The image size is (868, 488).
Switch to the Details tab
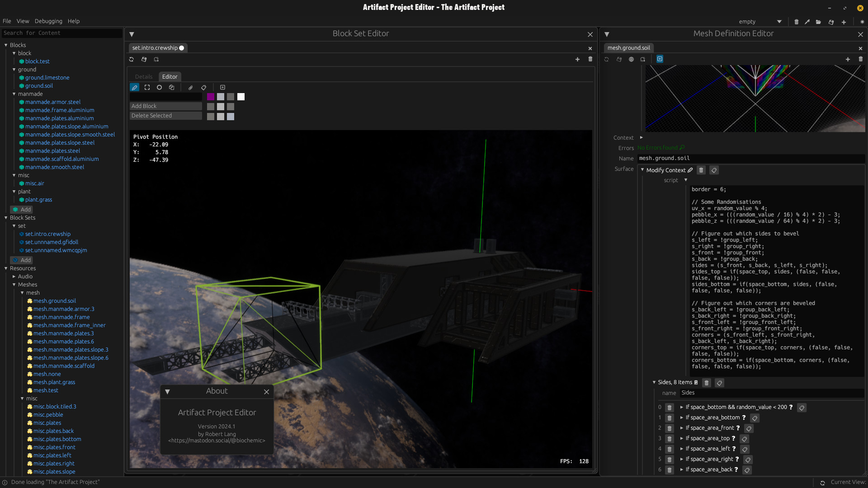coord(144,76)
